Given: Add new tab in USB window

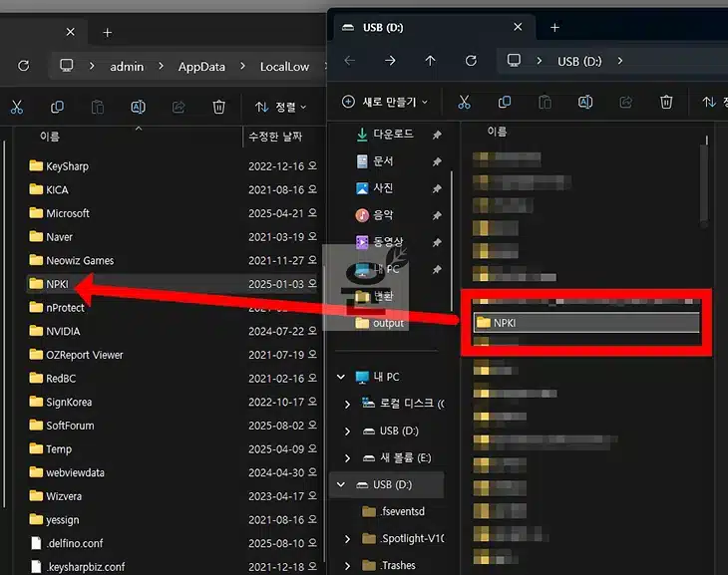Looking at the screenshot, I should tap(554, 27).
